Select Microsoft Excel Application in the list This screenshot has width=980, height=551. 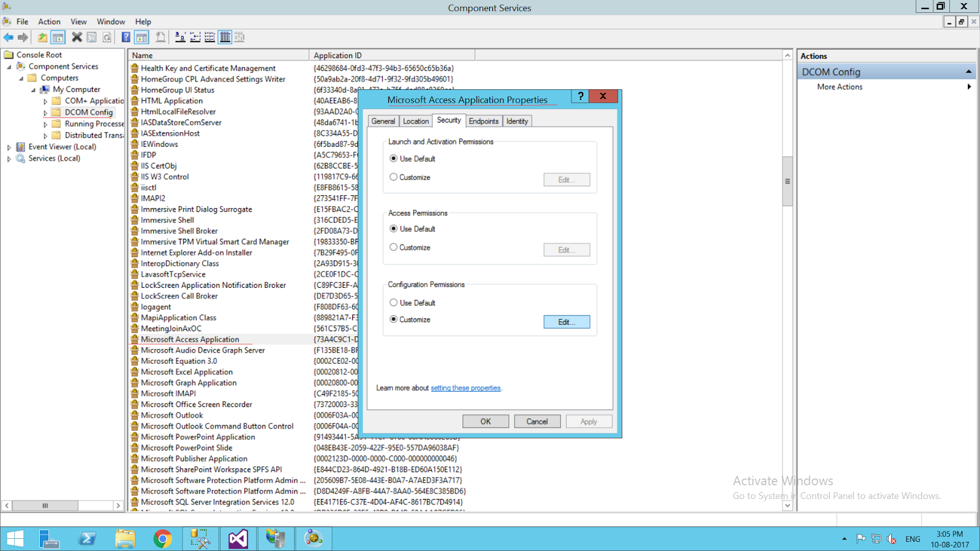[x=186, y=372]
